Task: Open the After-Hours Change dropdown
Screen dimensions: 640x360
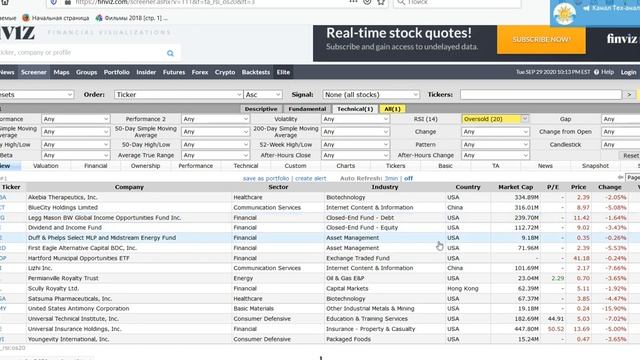Action: [x=495, y=156]
